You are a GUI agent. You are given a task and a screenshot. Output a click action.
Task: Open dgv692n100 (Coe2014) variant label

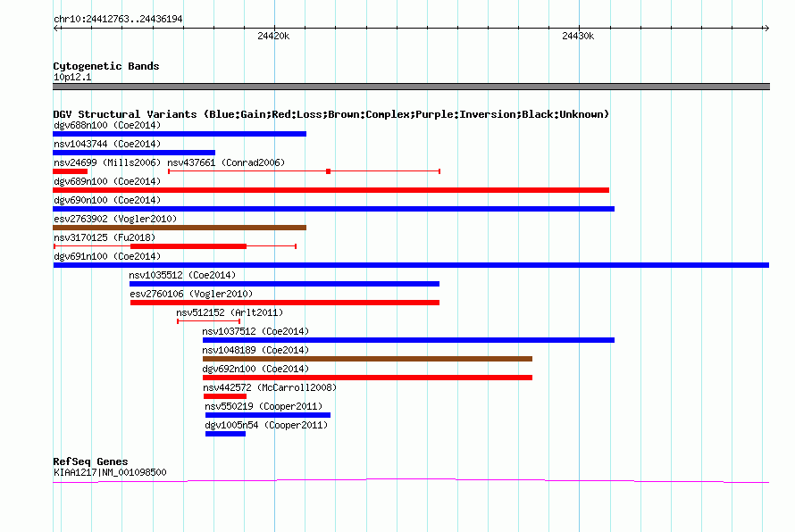point(255,369)
